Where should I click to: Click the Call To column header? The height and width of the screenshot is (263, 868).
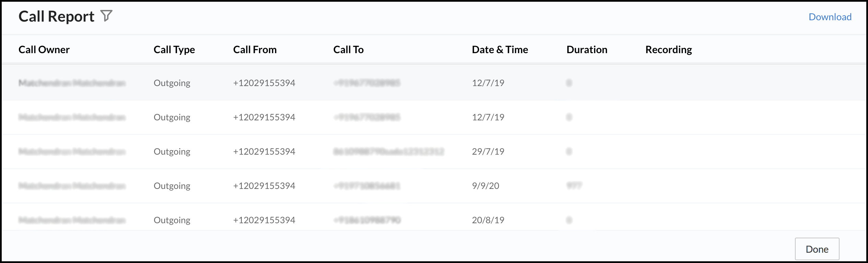pos(348,50)
